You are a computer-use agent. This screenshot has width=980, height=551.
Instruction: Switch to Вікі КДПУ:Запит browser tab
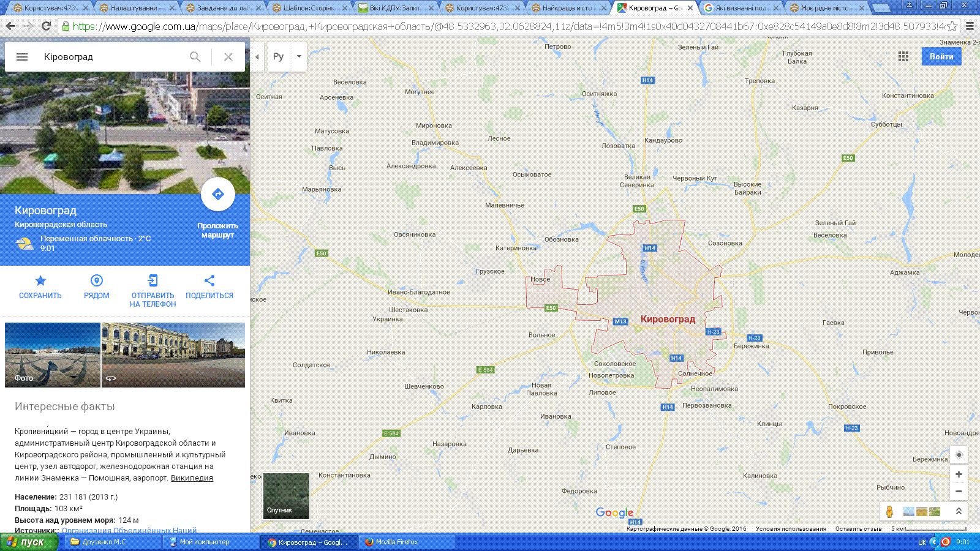[395, 8]
